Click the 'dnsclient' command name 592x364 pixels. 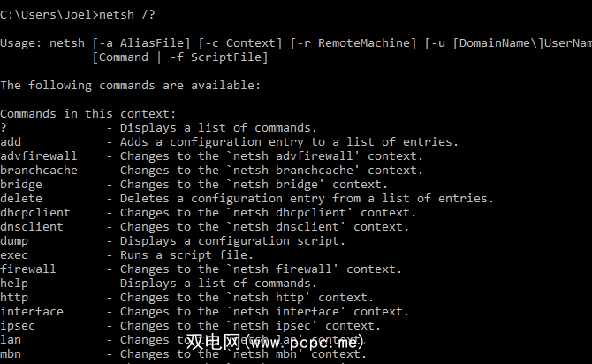(32, 226)
